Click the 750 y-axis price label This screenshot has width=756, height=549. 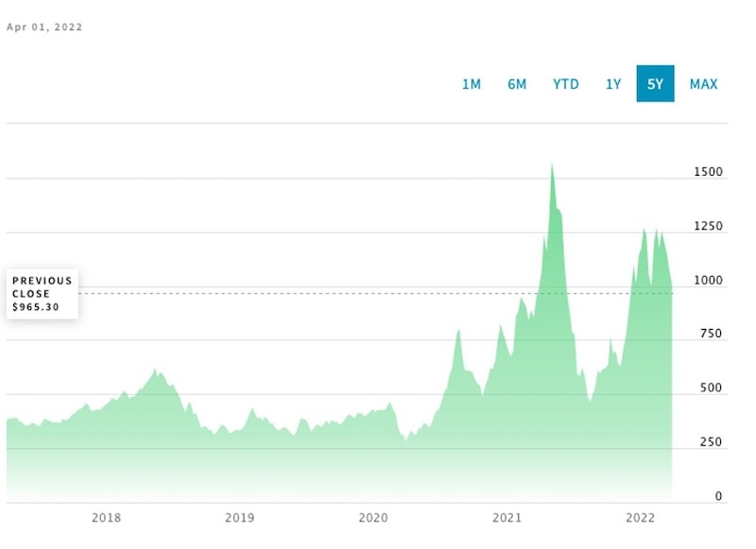pos(710,335)
